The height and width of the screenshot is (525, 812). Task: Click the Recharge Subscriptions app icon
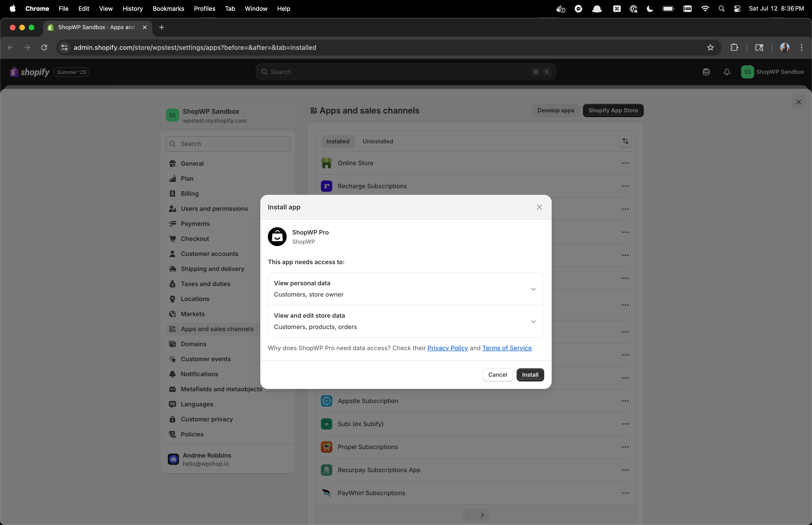click(326, 186)
